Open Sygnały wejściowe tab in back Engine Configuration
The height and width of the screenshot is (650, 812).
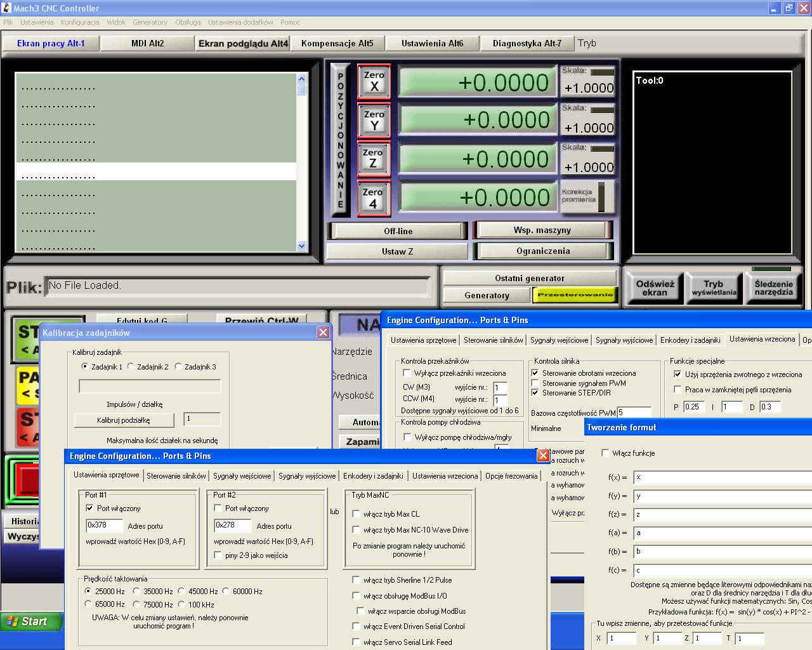pyautogui.click(x=559, y=340)
